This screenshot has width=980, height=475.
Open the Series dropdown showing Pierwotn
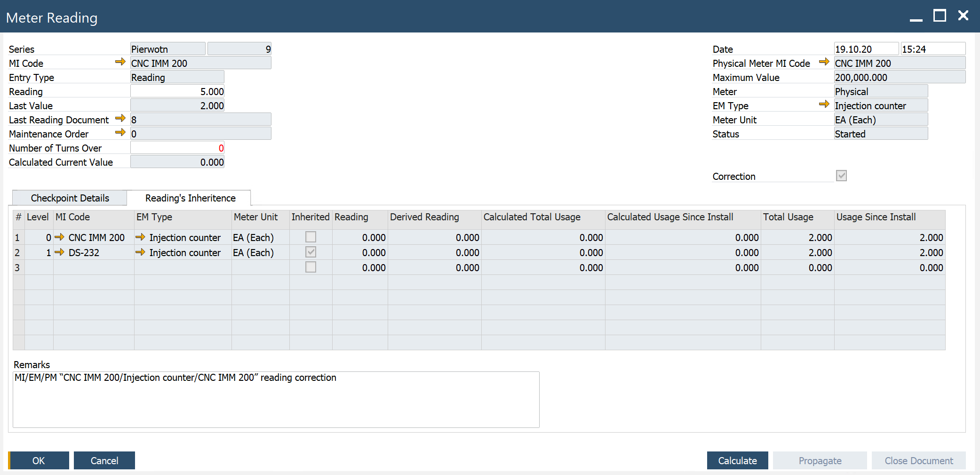(x=167, y=49)
